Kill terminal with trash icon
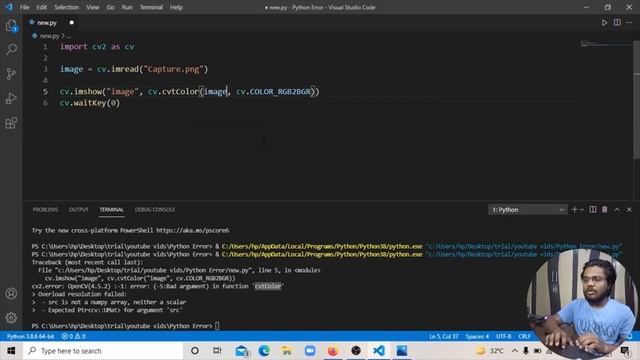The image size is (640, 360). point(604,209)
